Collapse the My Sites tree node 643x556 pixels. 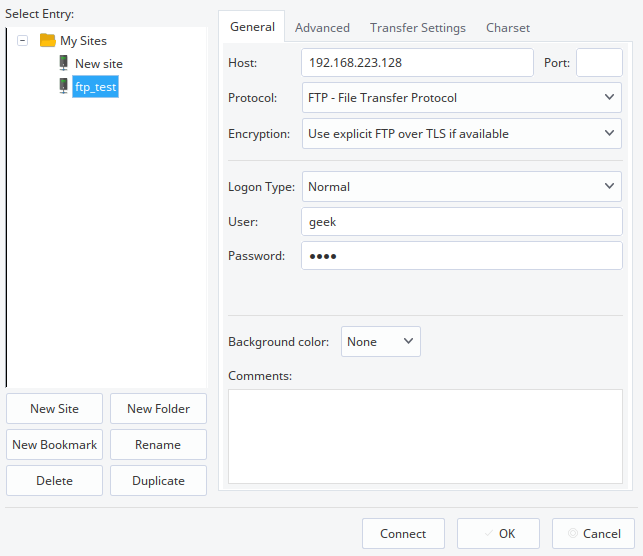pos(23,41)
